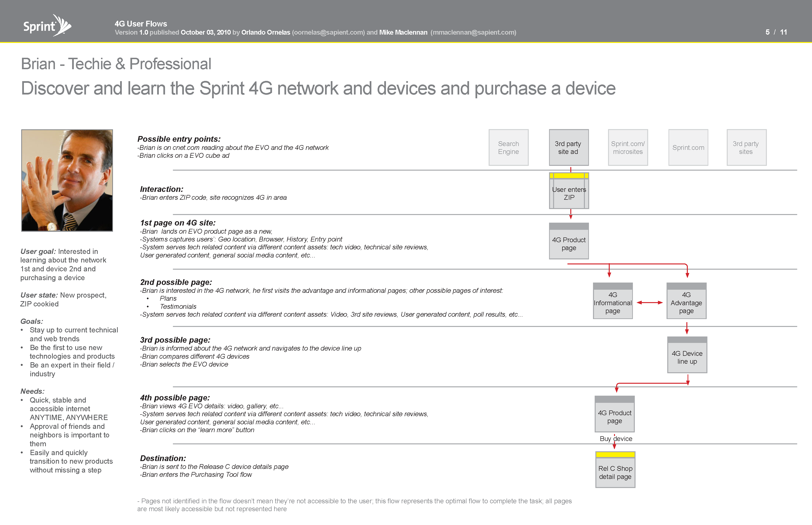Click the oornelas@sapient.com email address
Screen dimensions: 812x525
pyautogui.click(x=328, y=32)
